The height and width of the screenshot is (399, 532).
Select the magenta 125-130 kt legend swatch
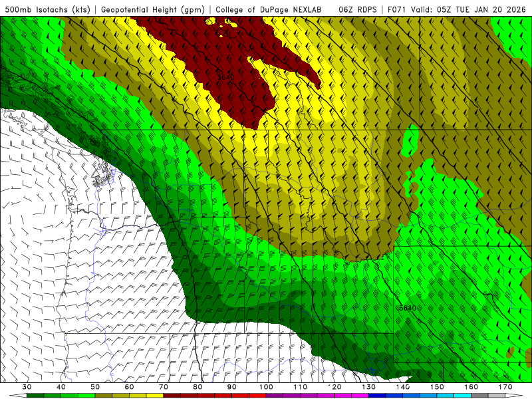coord(360,396)
